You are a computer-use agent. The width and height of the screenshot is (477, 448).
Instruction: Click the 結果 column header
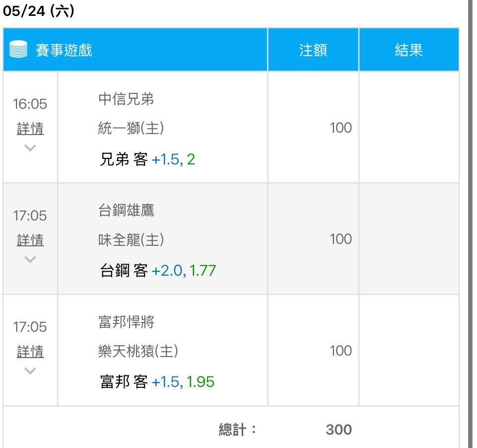click(409, 50)
